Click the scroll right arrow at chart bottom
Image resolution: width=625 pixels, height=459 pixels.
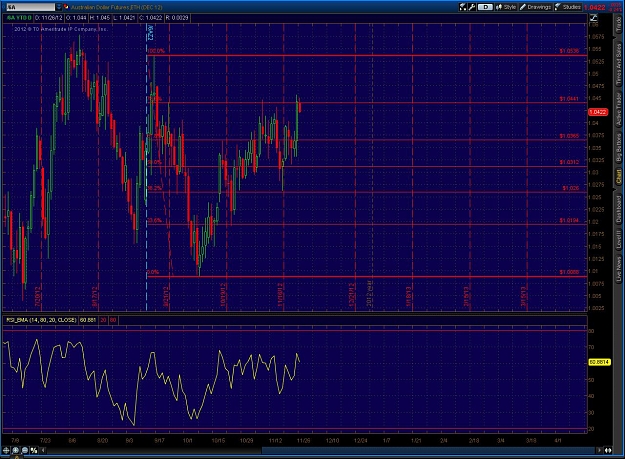(599, 450)
